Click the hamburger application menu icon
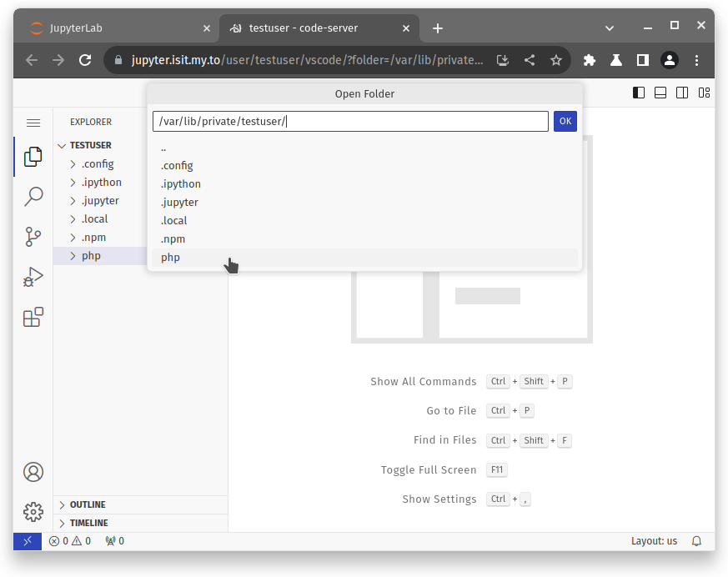 (33, 123)
